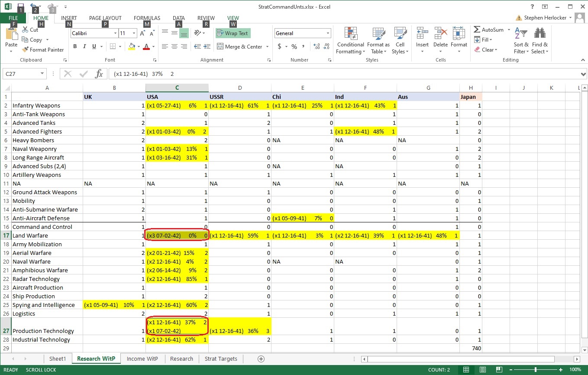Switch to the INSERT ribbon tab
Screen dimensions: 588x375
69,18
